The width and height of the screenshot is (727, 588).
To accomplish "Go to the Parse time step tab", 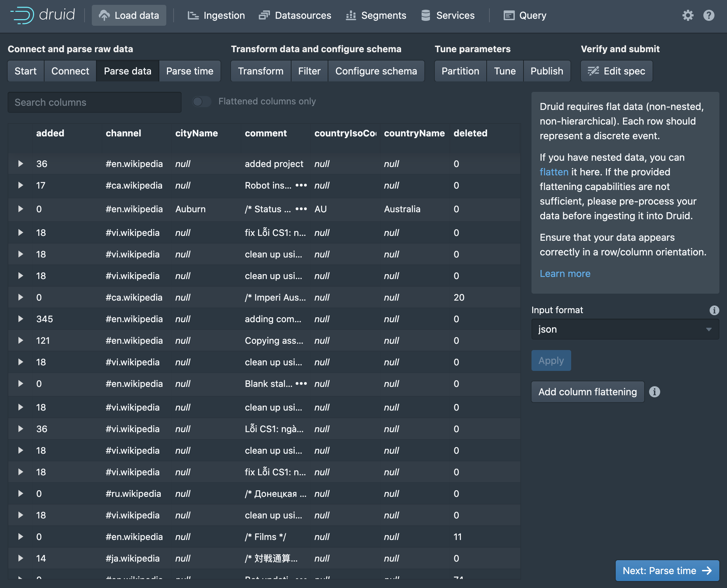I will 190,71.
